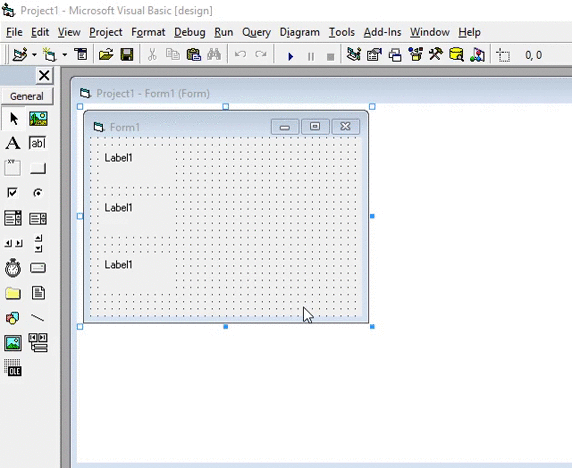Close the toolbox with the X button
The image size is (572, 468).
pos(44,76)
